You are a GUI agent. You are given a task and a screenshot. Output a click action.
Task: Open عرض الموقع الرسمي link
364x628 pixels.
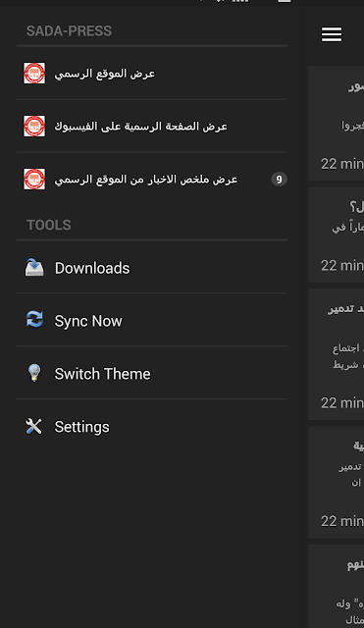coord(152,74)
